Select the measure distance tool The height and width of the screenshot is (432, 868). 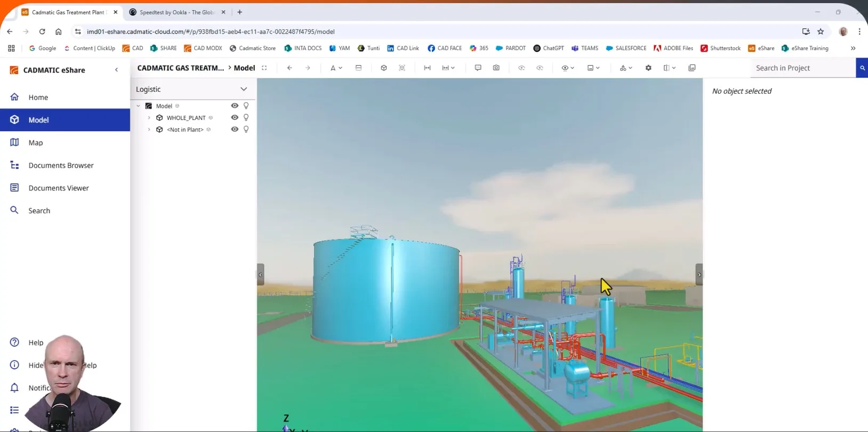pyautogui.click(x=427, y=68)
